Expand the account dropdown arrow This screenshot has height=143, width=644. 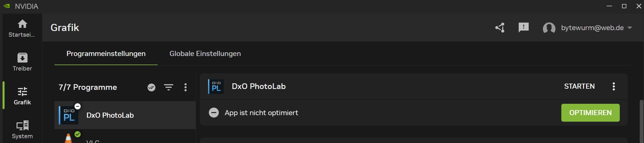coord(630,28)
